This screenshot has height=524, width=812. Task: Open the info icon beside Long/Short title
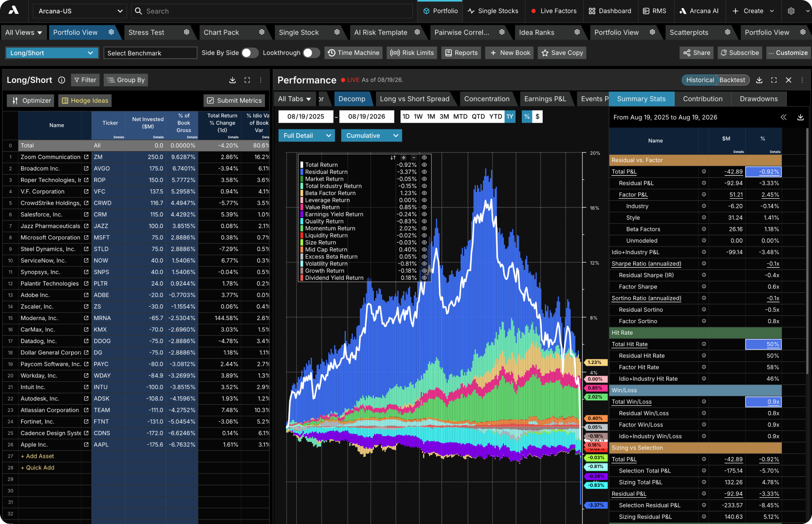click(62, 80)
